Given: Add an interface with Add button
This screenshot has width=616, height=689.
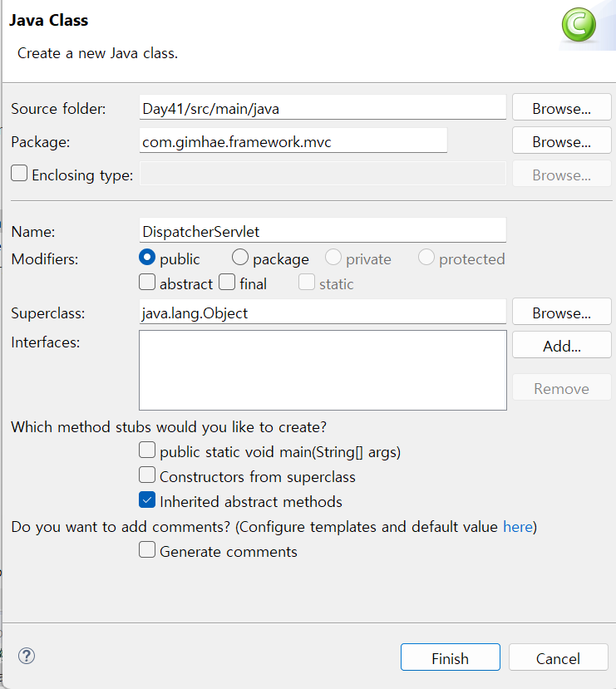Looking at the screenshot, I should 561,346.
